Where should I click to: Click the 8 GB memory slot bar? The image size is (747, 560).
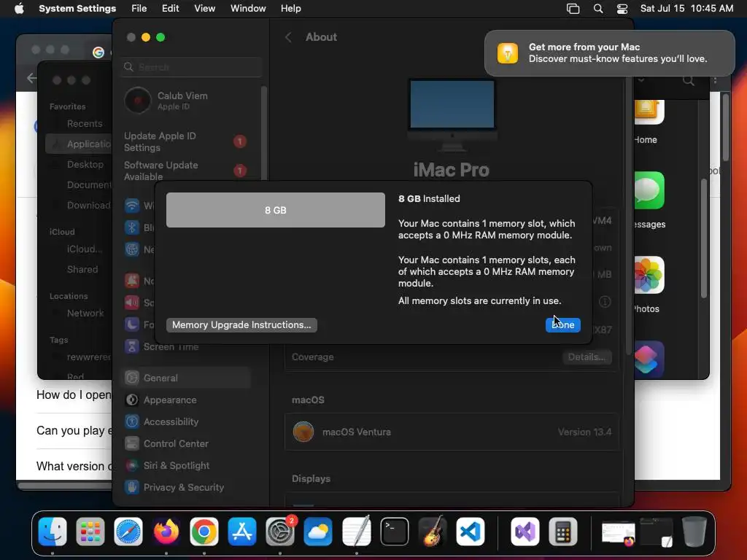[275, 210]
